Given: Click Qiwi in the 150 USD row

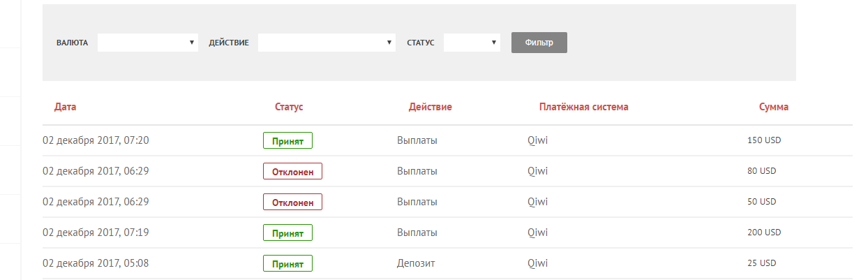Looking at the screenshot, I should (x=537, y=140).
